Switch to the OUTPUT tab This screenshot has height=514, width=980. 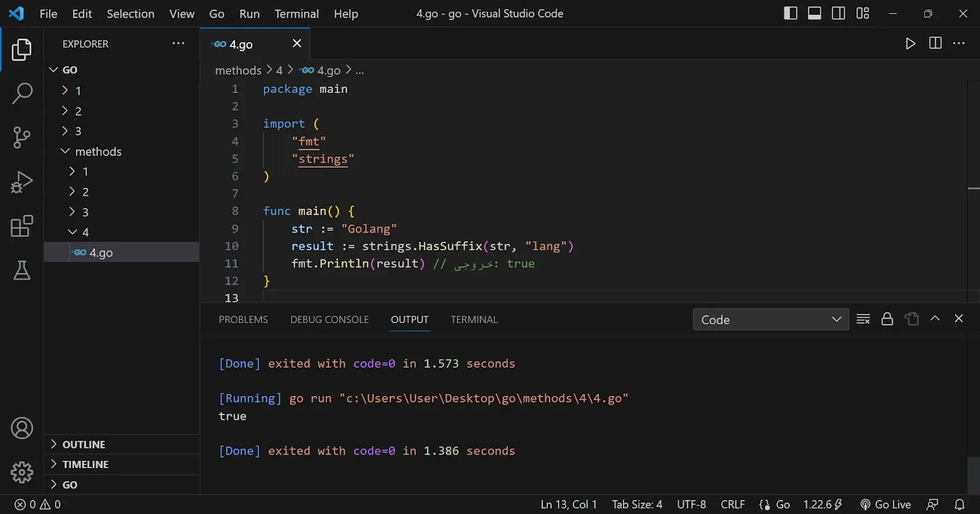pyautogui.click(x=410, y=319)
